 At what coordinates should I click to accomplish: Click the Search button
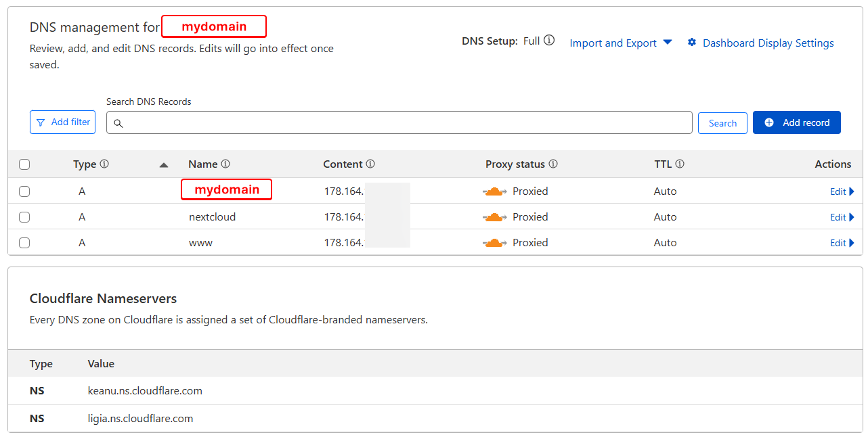(x=722, y=123)
